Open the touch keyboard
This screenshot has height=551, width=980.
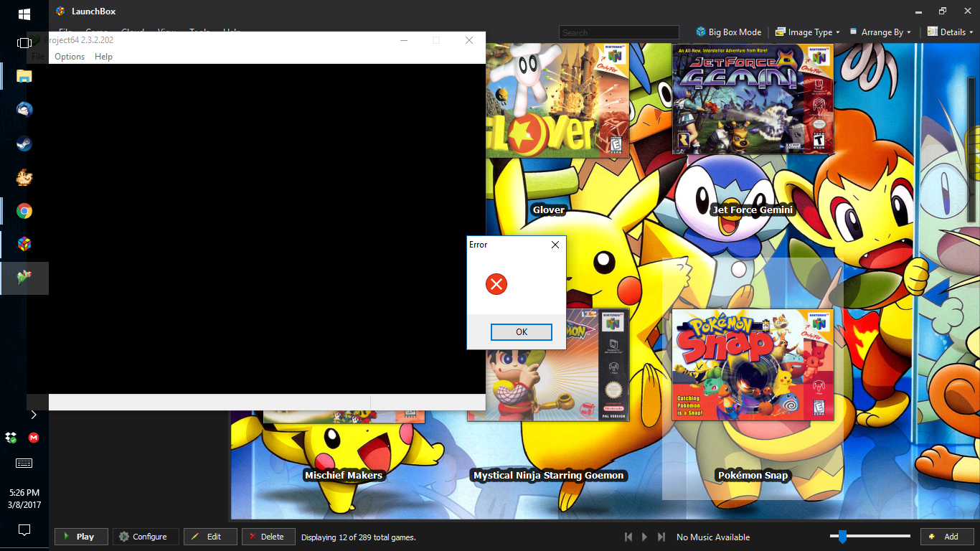tap(24, 463)
